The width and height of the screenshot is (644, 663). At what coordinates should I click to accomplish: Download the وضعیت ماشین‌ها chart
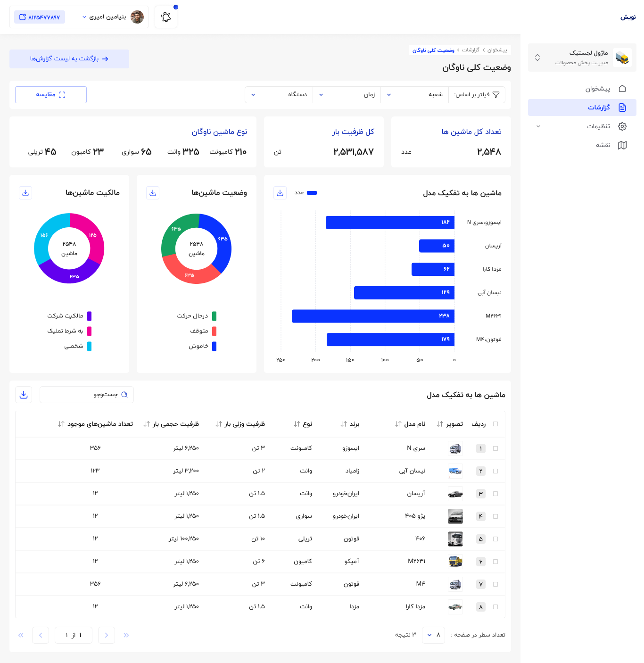pos(153,193)
